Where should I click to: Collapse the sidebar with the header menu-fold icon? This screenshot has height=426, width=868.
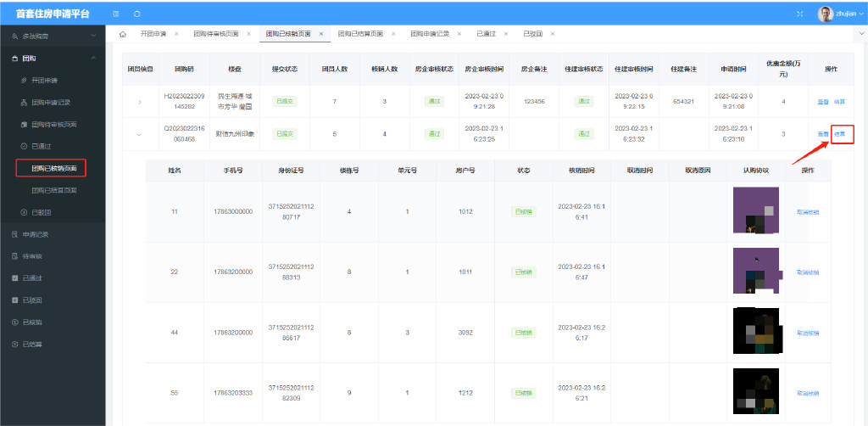pyautogui.click(x=115, y=14)
